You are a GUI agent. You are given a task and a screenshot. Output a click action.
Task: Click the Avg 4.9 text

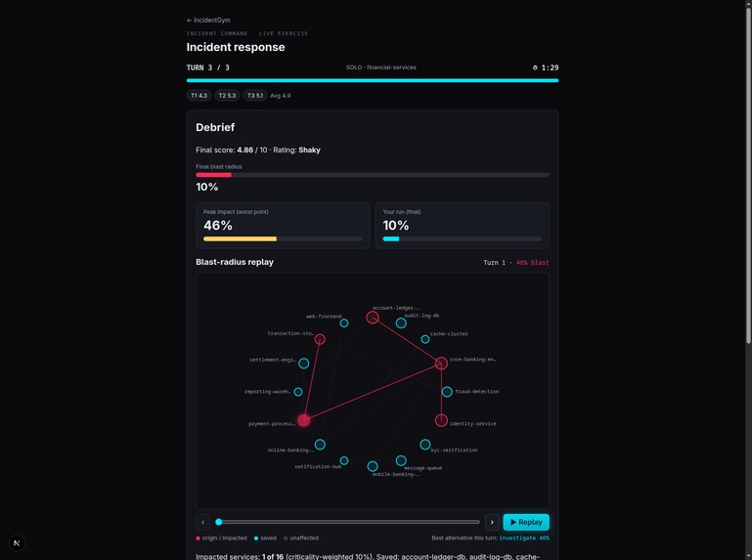(x=280, y=96)
